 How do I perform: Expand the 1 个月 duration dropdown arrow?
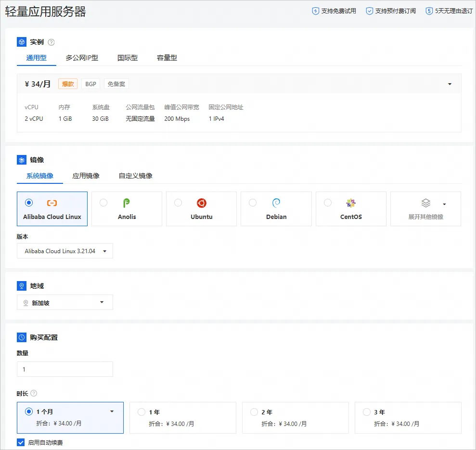tap(112, 411)
